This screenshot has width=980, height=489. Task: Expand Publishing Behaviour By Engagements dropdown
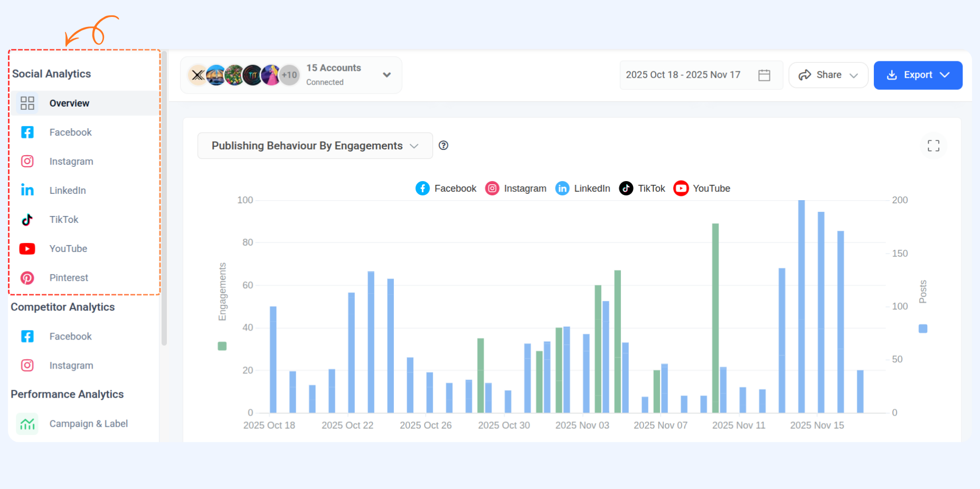point(315,146)
